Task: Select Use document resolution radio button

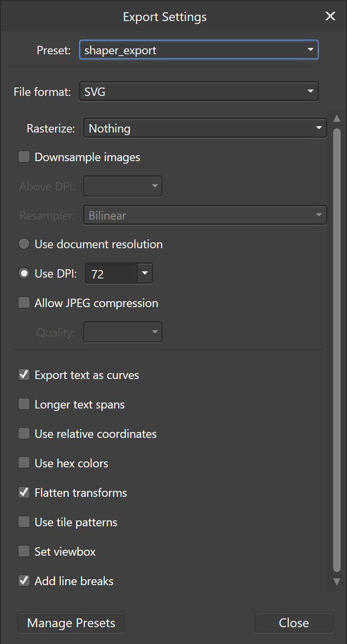Action: point(24,244)
